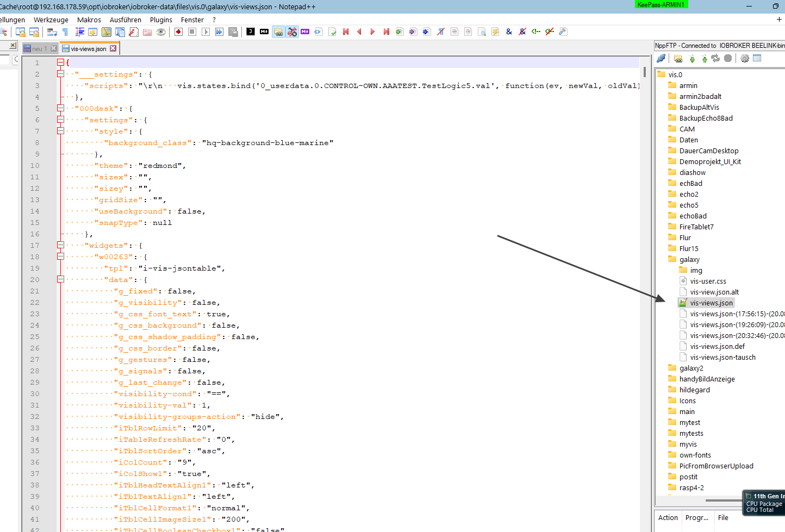
Task: Toggle the NppFTP window toolbar icon
Action: (x=278, y=32)
